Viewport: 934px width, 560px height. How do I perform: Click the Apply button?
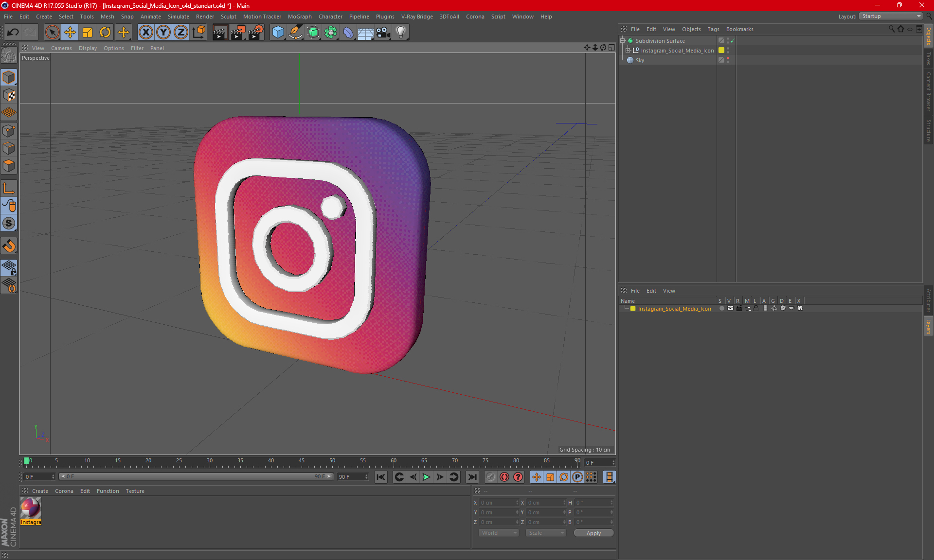[x=593, y=533]
